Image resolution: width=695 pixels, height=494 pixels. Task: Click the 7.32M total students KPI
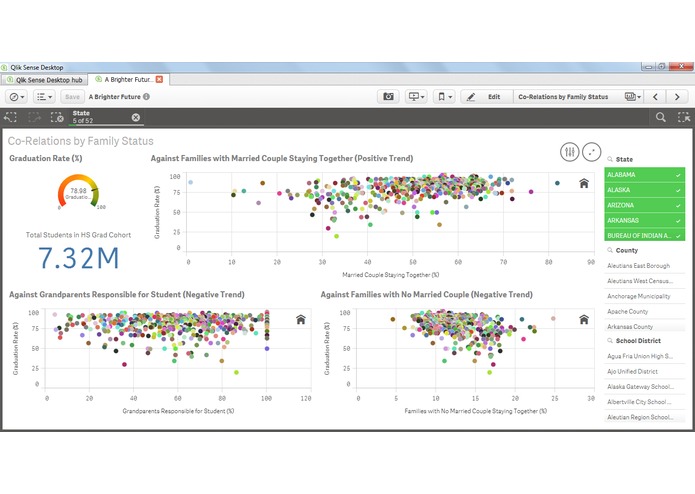78,258
